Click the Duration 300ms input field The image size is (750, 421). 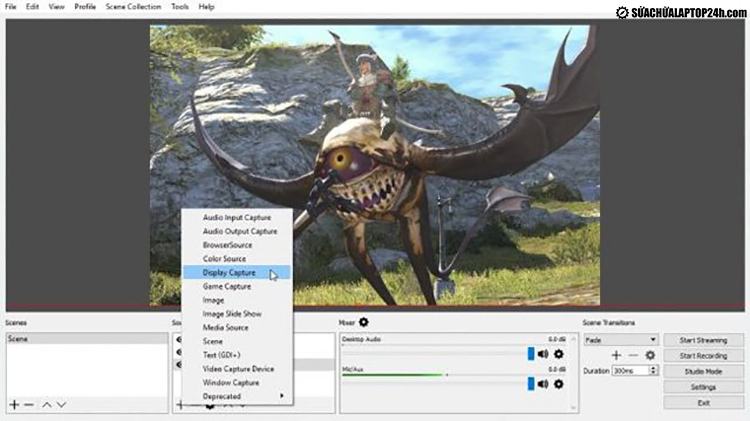pos(630,371)
